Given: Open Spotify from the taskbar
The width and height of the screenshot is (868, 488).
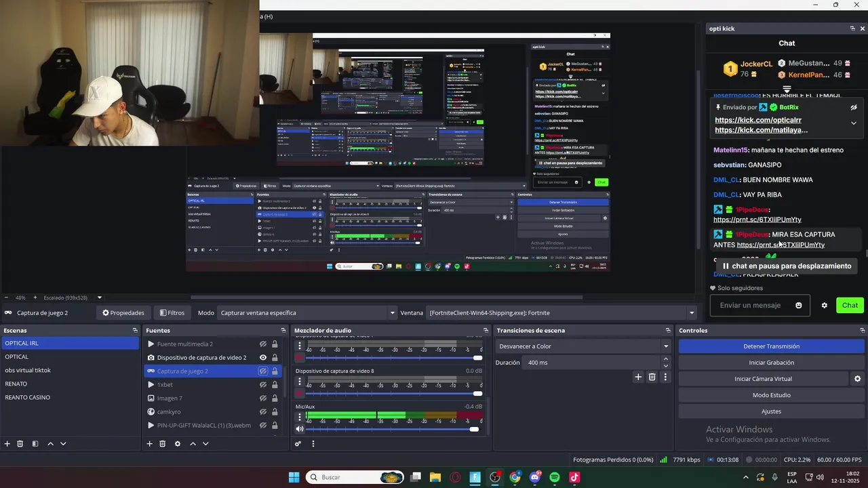Looking at the screenshot, I should 555,477.
